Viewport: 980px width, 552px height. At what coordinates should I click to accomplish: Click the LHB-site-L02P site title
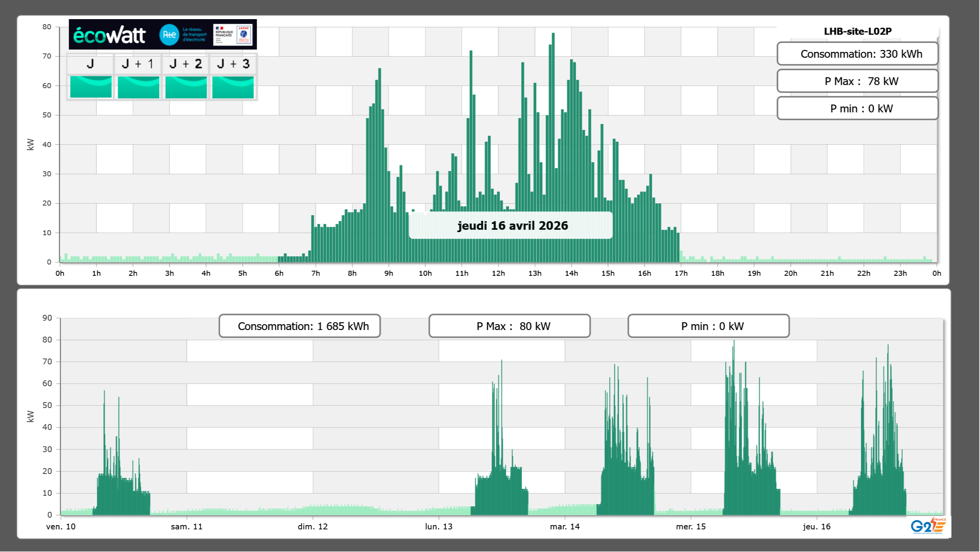click(857, 31)
